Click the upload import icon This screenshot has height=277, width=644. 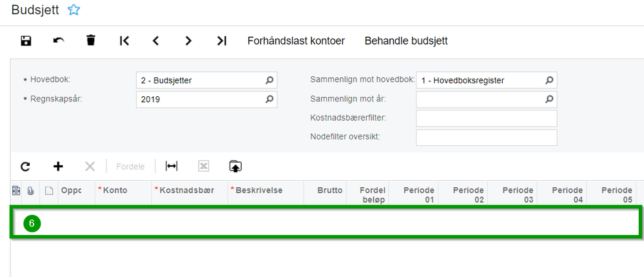click(x=235, y=166)
